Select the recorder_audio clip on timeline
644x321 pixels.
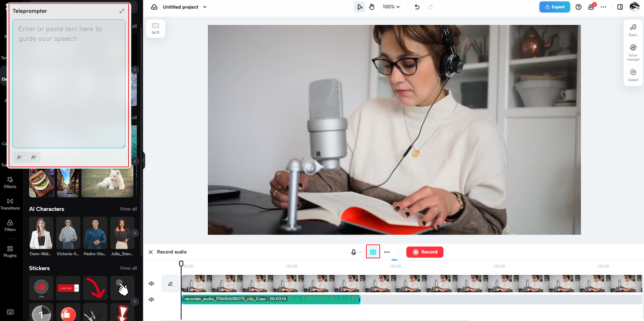[271, 299]
